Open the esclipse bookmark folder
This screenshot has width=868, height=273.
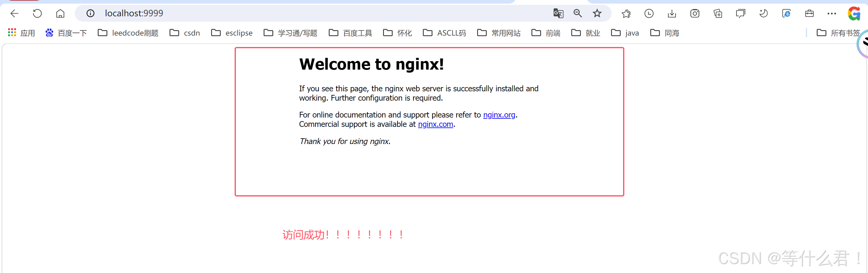[x=232, y=33]
